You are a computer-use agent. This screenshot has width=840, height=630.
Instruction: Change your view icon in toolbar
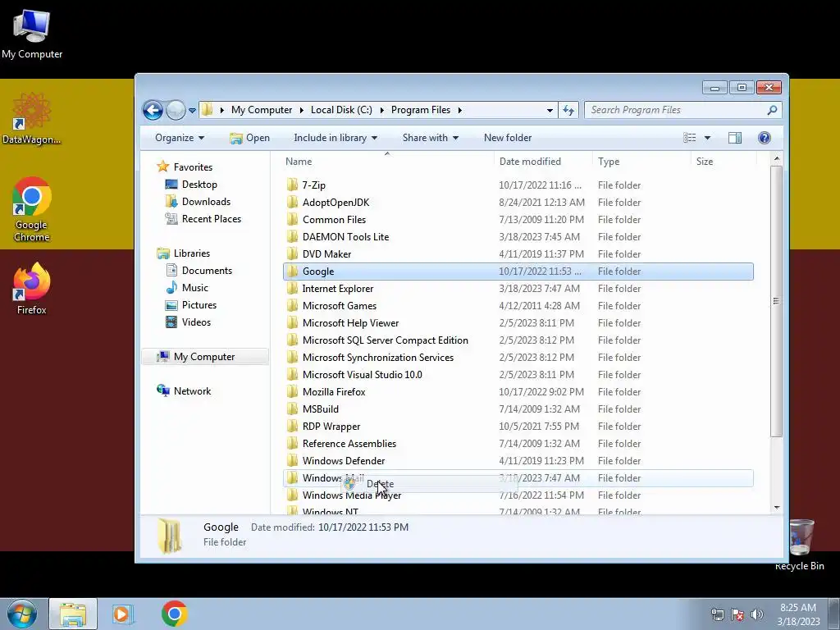click(689, 138)
